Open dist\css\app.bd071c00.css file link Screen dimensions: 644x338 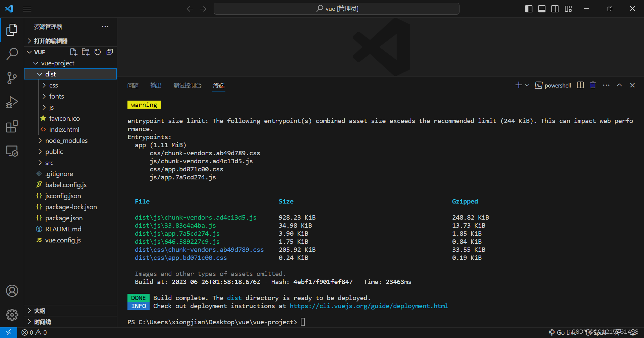pos(181,258)
